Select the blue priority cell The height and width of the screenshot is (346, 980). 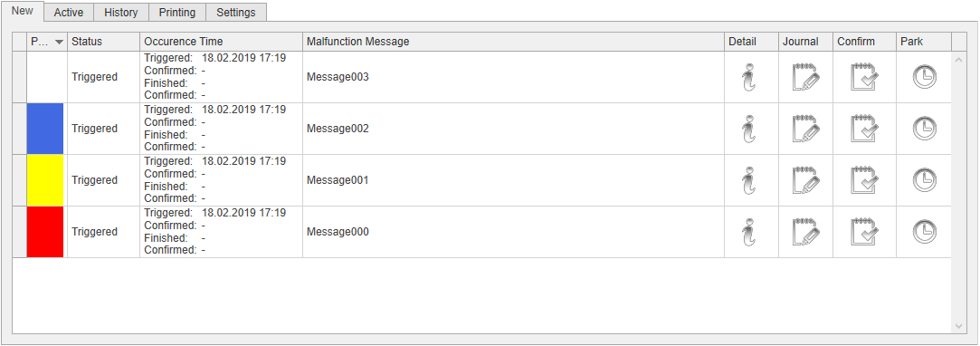[x=45, y=129]
